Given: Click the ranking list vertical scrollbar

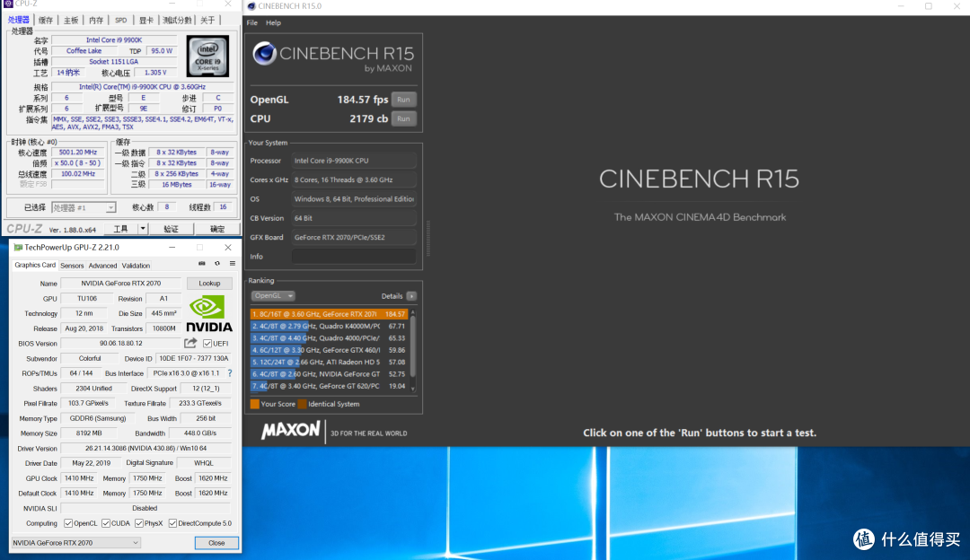Looking at the screenshot, I should click(412, 348).
